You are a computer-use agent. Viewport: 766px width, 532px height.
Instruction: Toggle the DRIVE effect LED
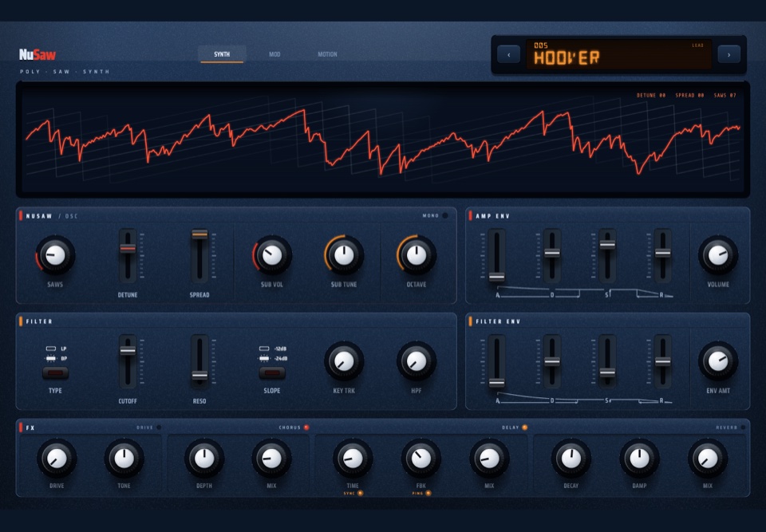(159, 428)
